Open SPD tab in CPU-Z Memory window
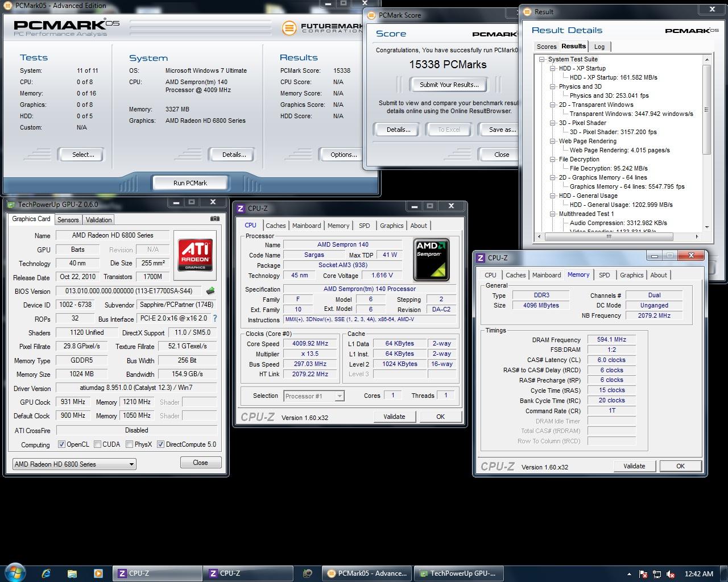This screenshot has height=582, width=728. tap(605, 275)
